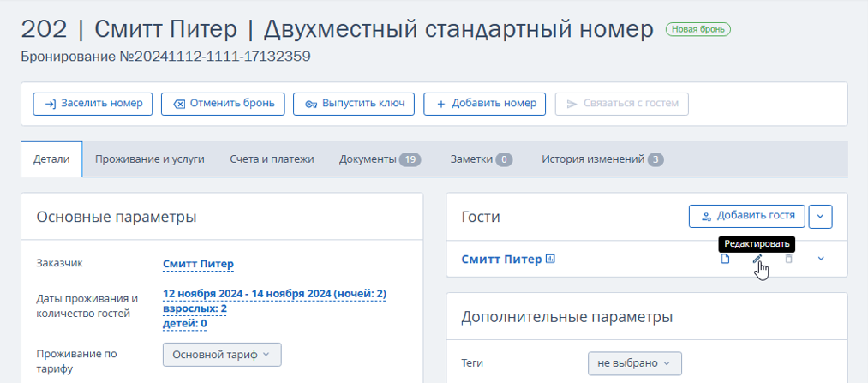Click the Добавить номер button
This screenshot has width=868, height=383.
(485, 104)
